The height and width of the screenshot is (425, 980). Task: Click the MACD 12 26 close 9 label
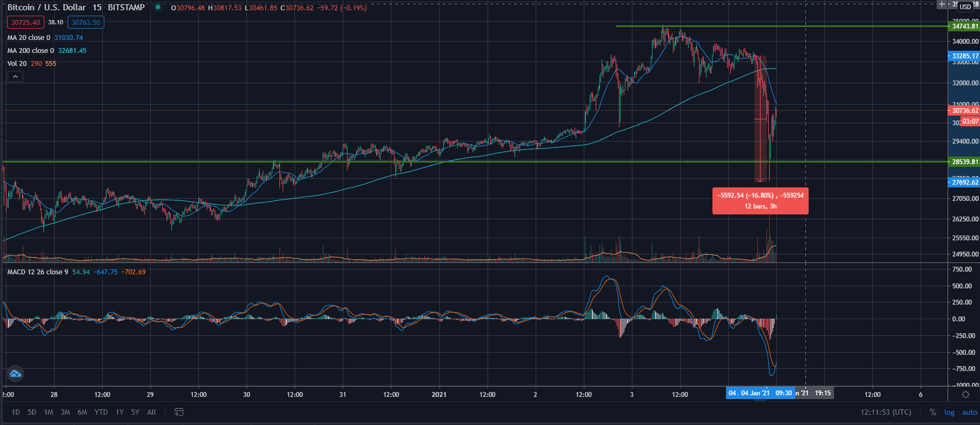click(38, 272)
